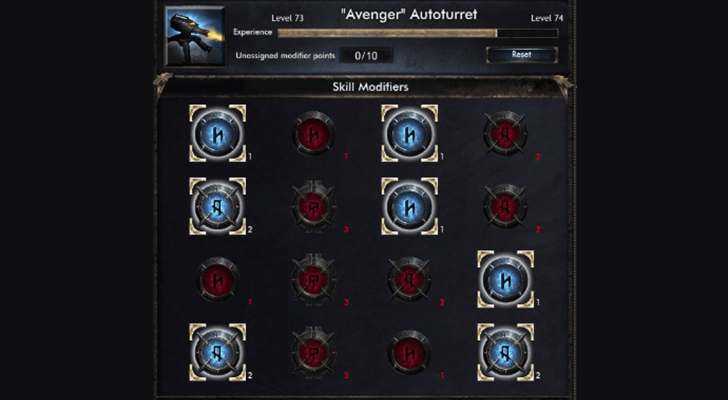Click the Experience progress bar

click(x=417, y=33)
